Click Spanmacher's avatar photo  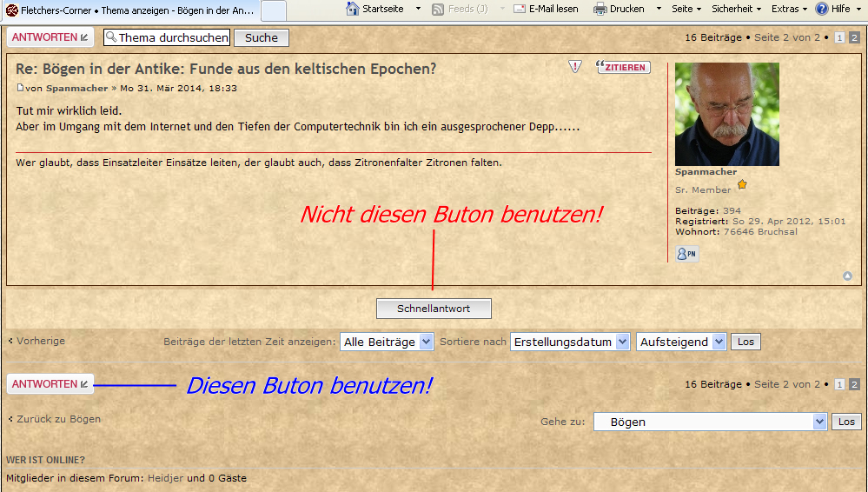tap(727, 114)
